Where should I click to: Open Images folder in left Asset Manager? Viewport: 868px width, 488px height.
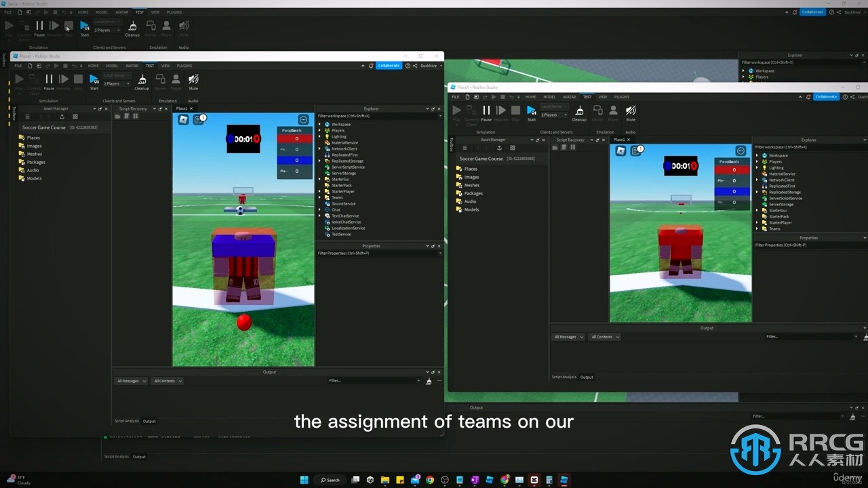pos(34,146)
